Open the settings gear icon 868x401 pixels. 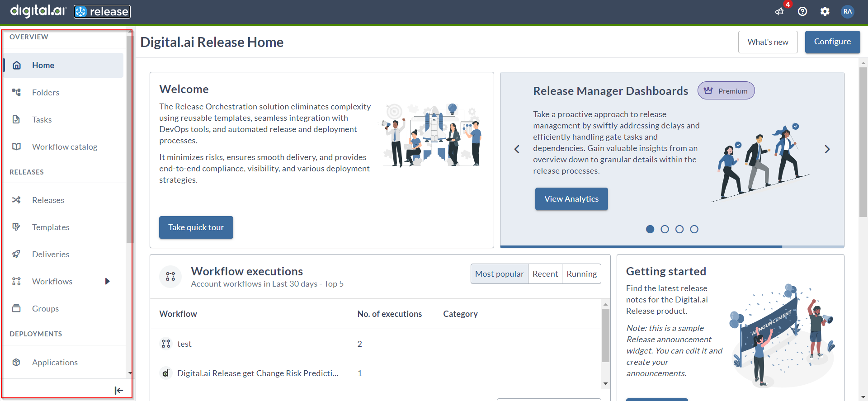825,11
